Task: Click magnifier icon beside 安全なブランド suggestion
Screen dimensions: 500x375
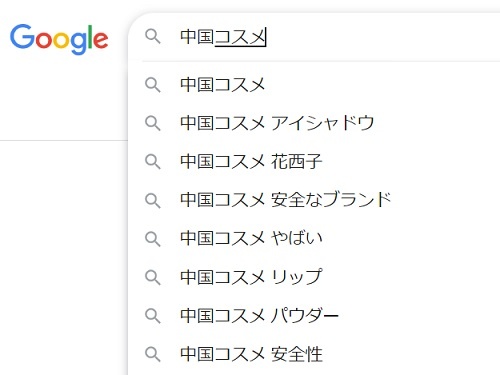Action: click(x=153, y=200)
